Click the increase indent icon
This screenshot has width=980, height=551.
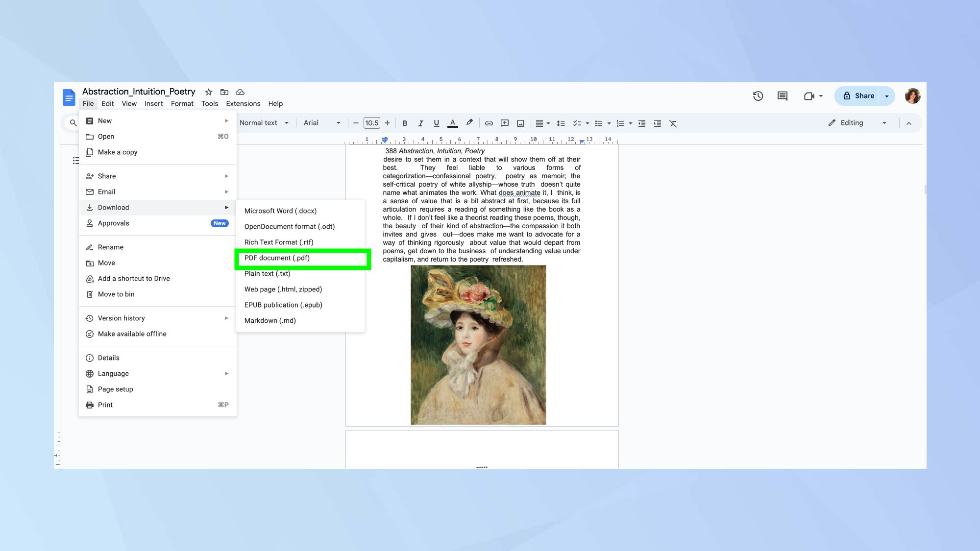pos(658,123)
